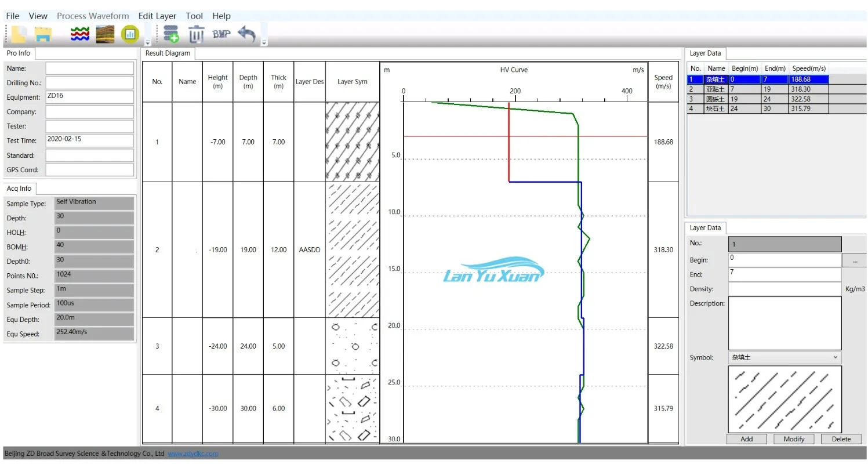Click the Standard input field
Image resolution: width=868 pixels, height=464 pixels.
(x=90, y=155)
